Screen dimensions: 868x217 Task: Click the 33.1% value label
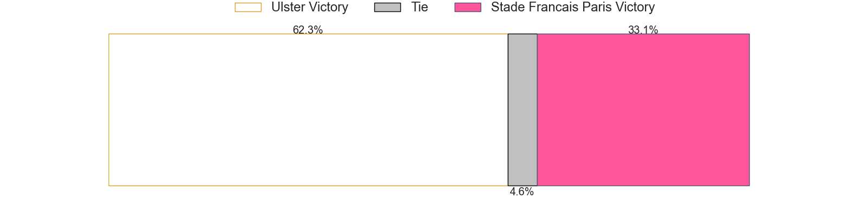[643, 30]
